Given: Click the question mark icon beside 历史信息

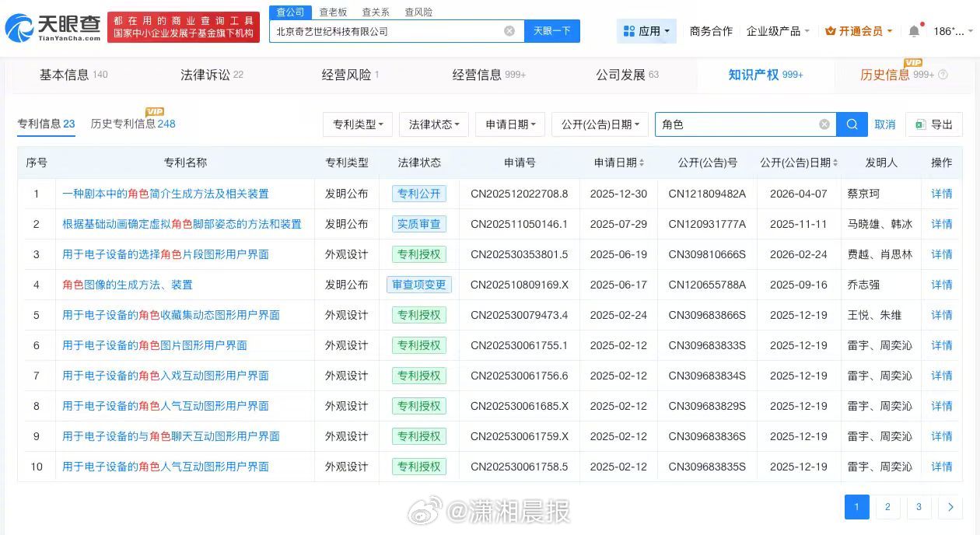Looking at the screenshot, I should (941, 75).
